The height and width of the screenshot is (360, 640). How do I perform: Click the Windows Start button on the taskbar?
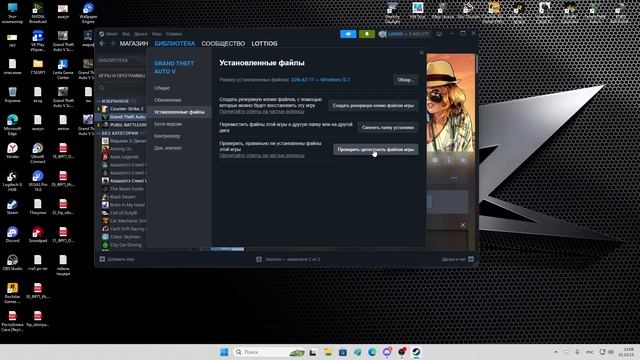point(224,352)
